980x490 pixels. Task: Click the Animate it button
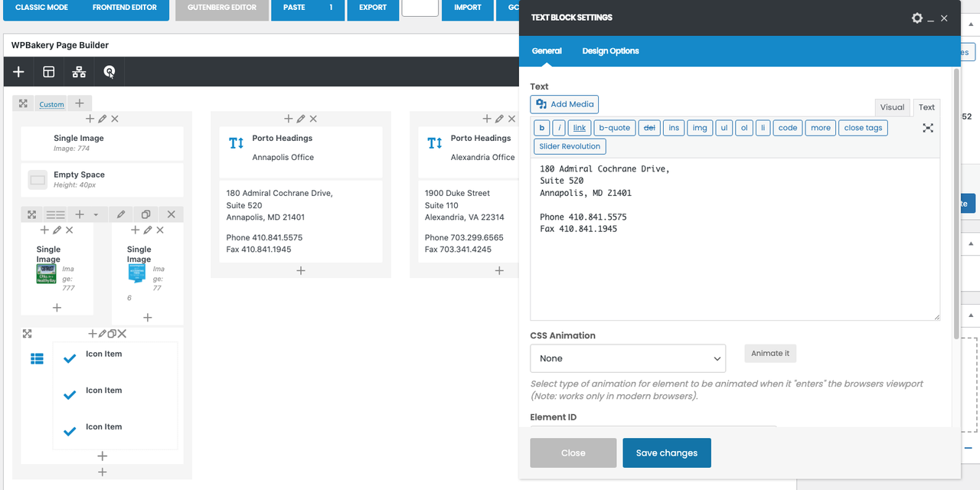coord(770,353)
